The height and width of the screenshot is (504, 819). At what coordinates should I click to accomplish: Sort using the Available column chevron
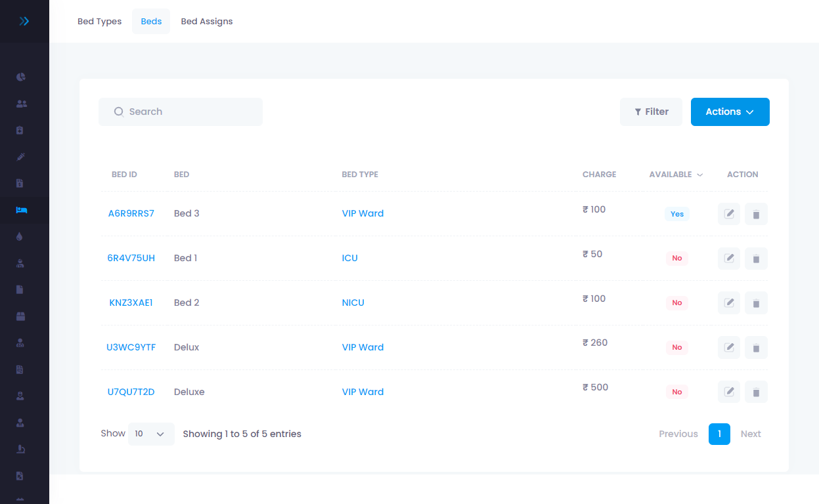[699, 174]
